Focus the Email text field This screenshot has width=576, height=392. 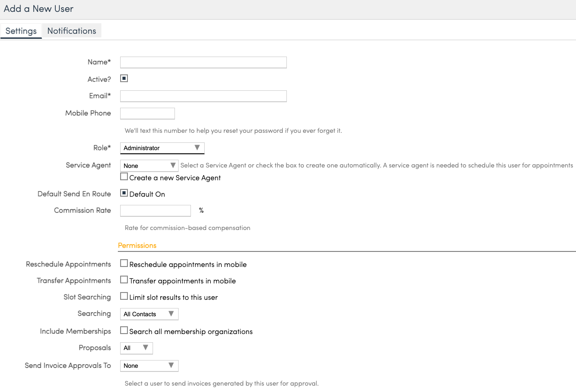tap(203, 96)
